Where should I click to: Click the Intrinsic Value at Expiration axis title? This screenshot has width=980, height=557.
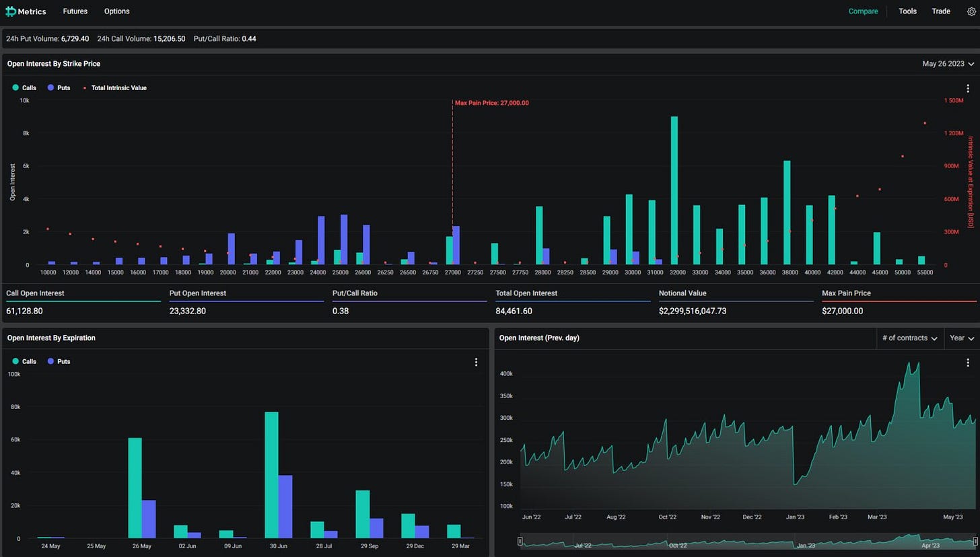[x=971, y=182]
